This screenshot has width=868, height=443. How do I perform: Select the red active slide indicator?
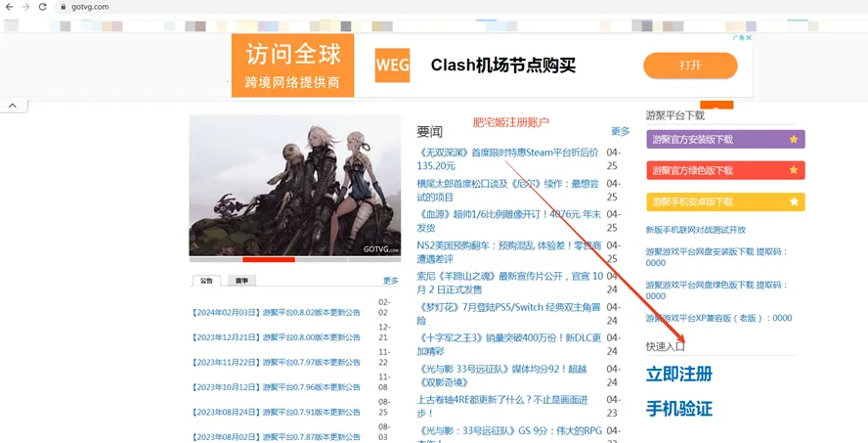point(269,259)
